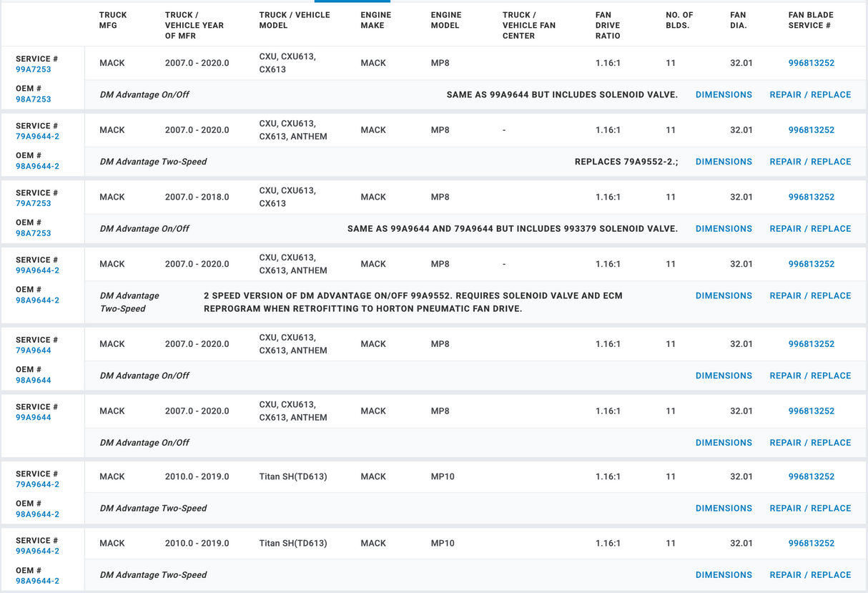The height and width of the screenshot is (593, 868).
Task: Open service number 99A9644 On/Off link
Action: coord(34,418)
